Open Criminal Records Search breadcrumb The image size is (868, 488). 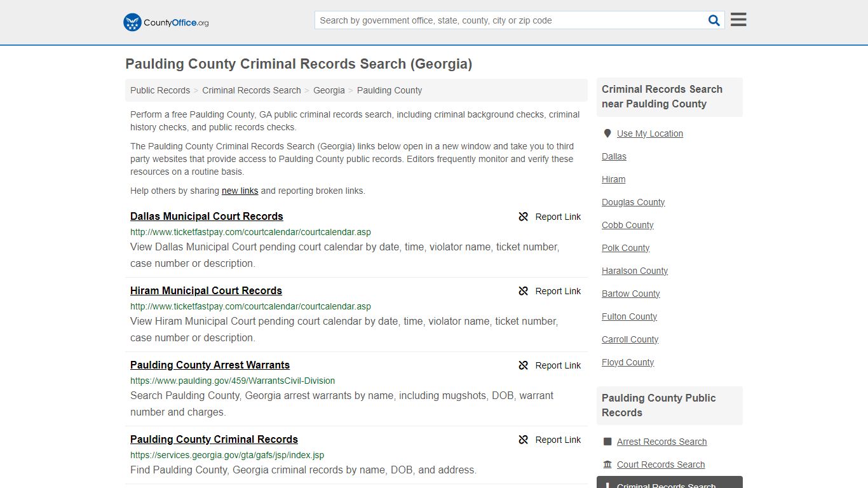[x=252, y=90]
